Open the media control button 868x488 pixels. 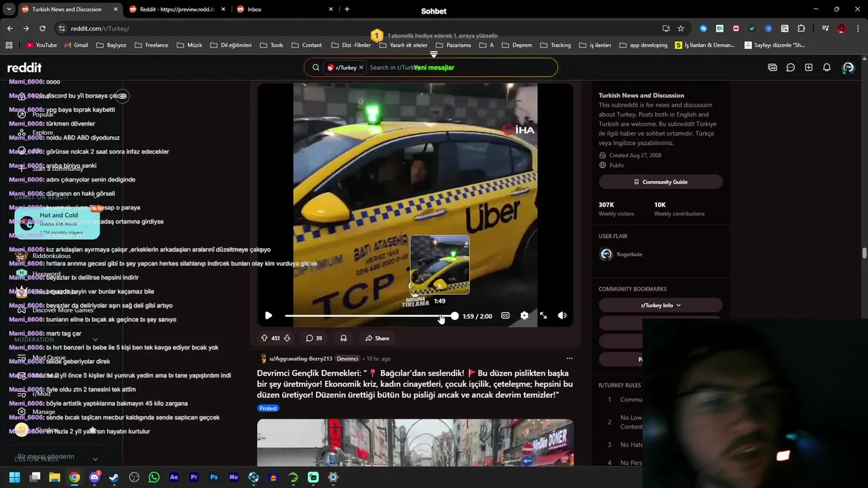coord(825,28)
